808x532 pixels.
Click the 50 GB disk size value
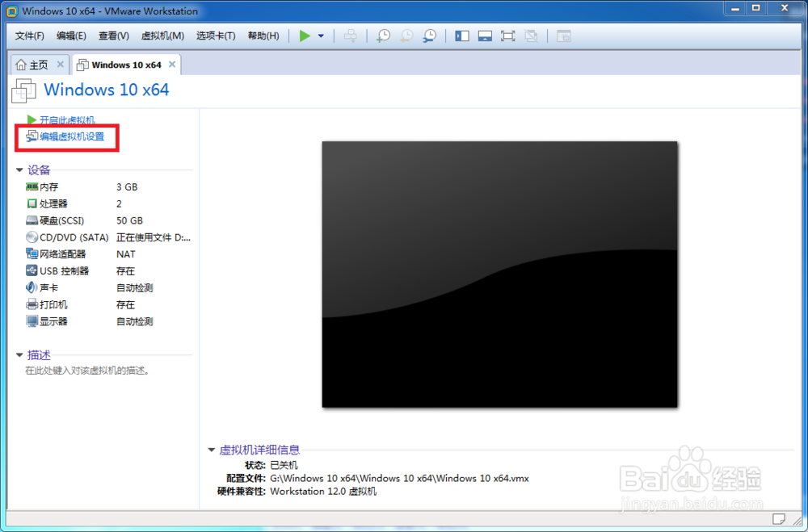point(129,220)
